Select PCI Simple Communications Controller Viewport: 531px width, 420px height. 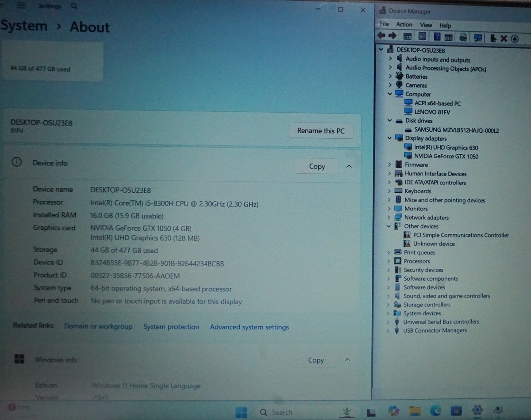pos(461,235)
